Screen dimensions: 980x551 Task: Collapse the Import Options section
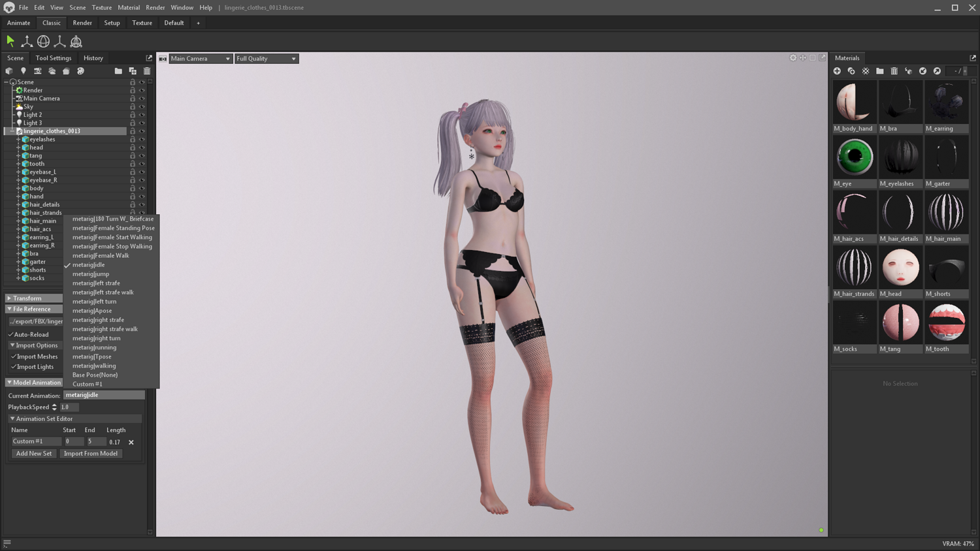click(12, 345)
